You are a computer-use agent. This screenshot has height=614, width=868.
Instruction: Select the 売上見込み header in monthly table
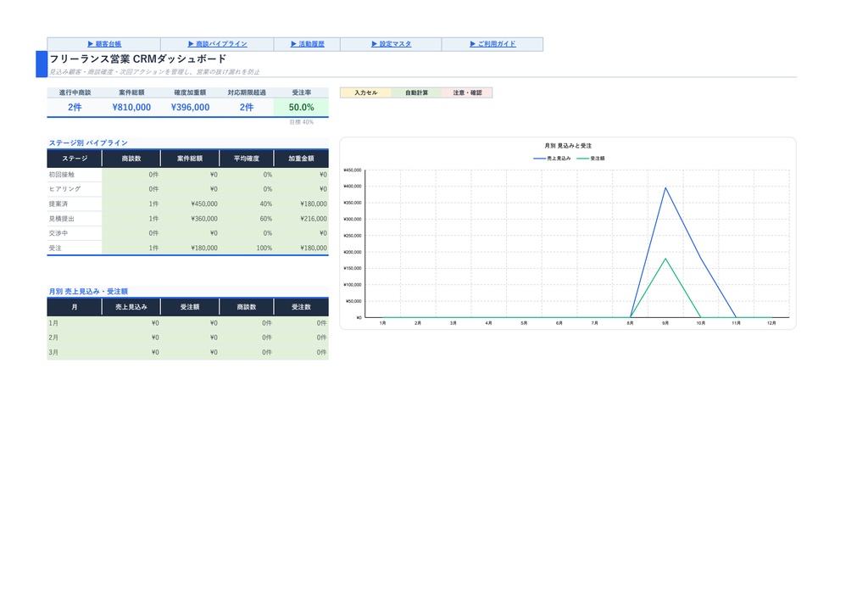[131, 307]
